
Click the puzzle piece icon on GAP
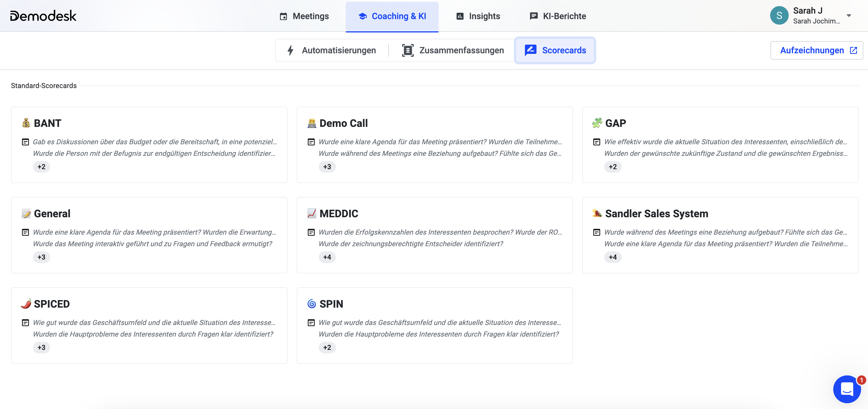pyautogui.click(x=597, y=123)
